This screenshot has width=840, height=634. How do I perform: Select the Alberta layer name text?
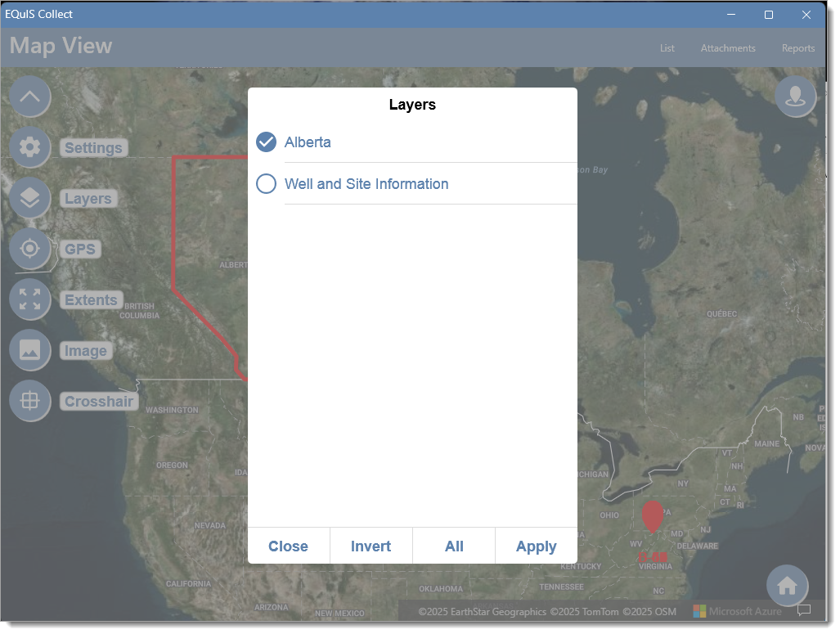pyautogui.click(x=308, y=142)
